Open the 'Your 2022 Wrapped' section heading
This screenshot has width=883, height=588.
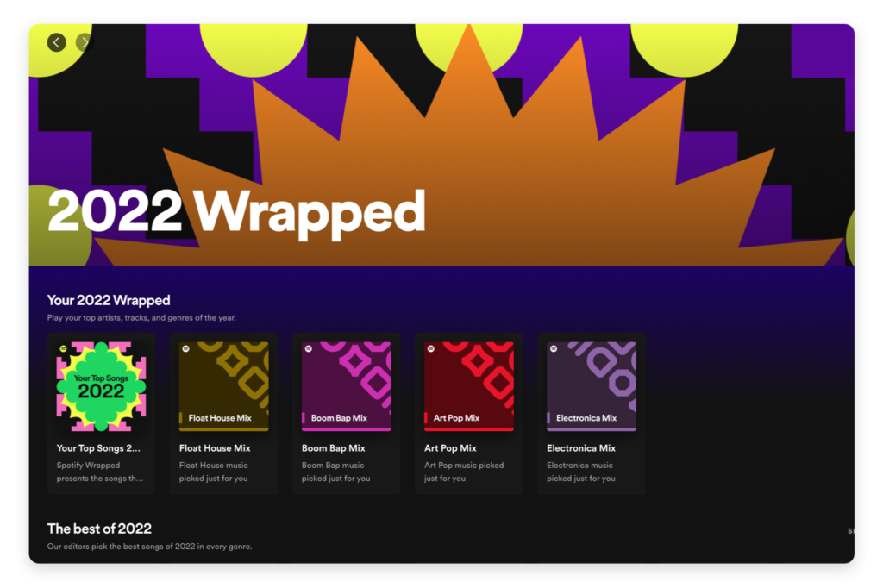tap(109, 300)
